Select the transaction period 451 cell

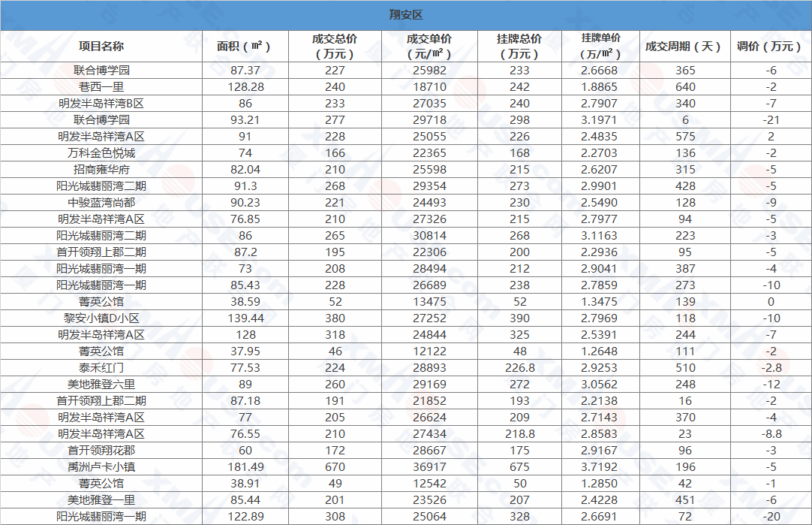(685, 500)
